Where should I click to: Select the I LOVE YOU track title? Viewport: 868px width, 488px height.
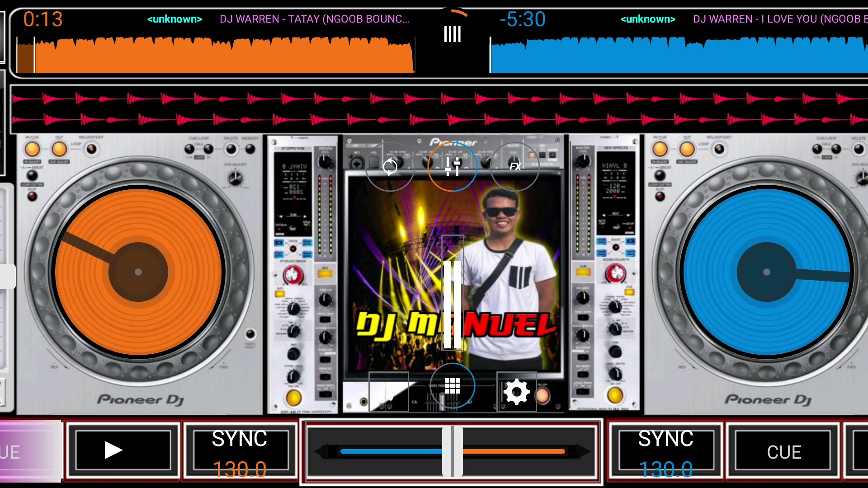(780, 19)
